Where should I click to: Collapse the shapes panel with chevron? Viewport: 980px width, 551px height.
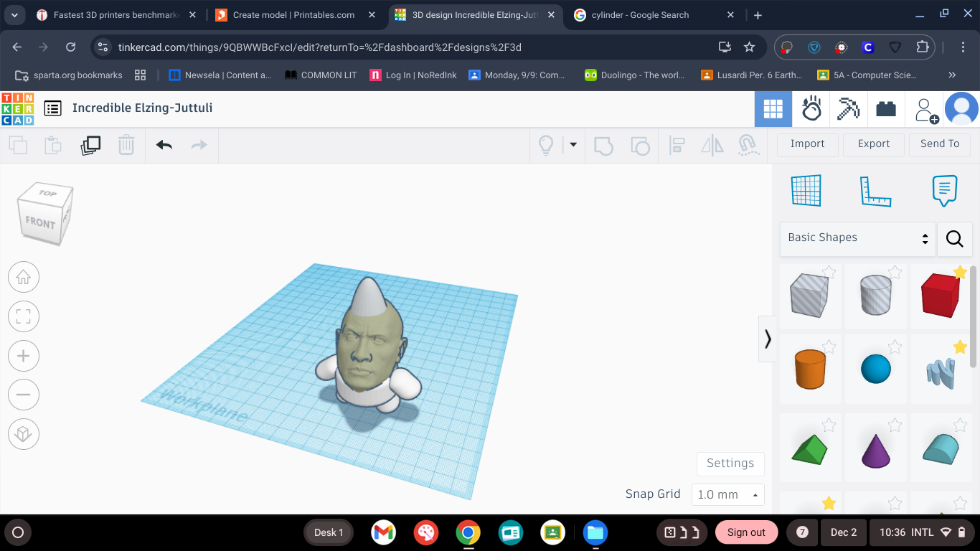click(768, 339)
